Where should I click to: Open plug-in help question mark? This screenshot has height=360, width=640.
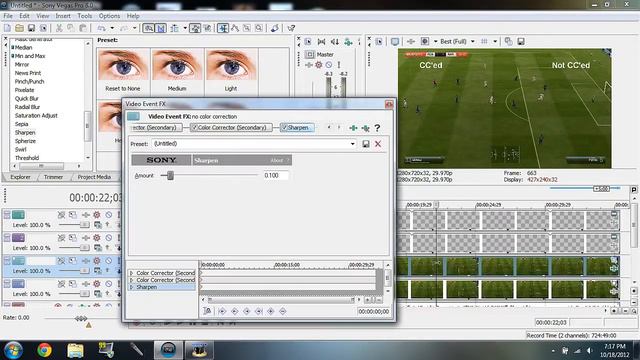(377, 128)
